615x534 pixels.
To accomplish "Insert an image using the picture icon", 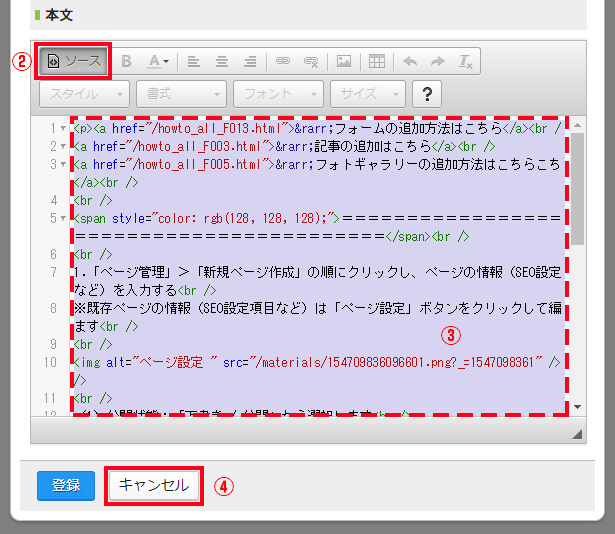I will (344, 61).
